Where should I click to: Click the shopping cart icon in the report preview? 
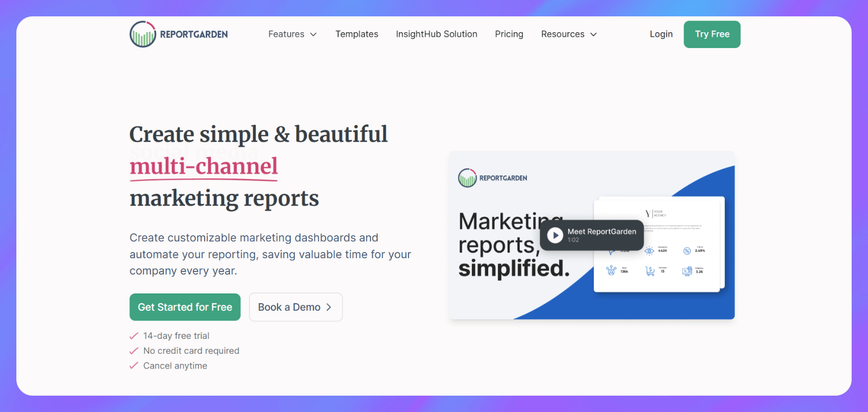650,271
